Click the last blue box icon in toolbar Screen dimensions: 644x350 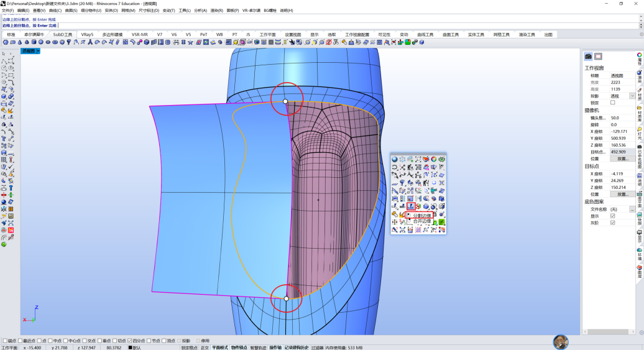tap(421, 42)
